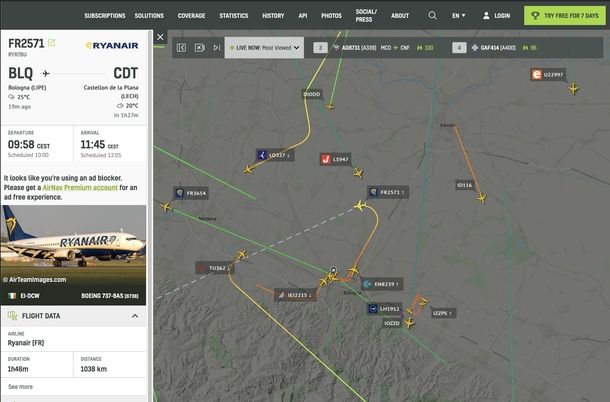Click the Bologna airport marker
The image size is (610, 402).
coord(333,269)
